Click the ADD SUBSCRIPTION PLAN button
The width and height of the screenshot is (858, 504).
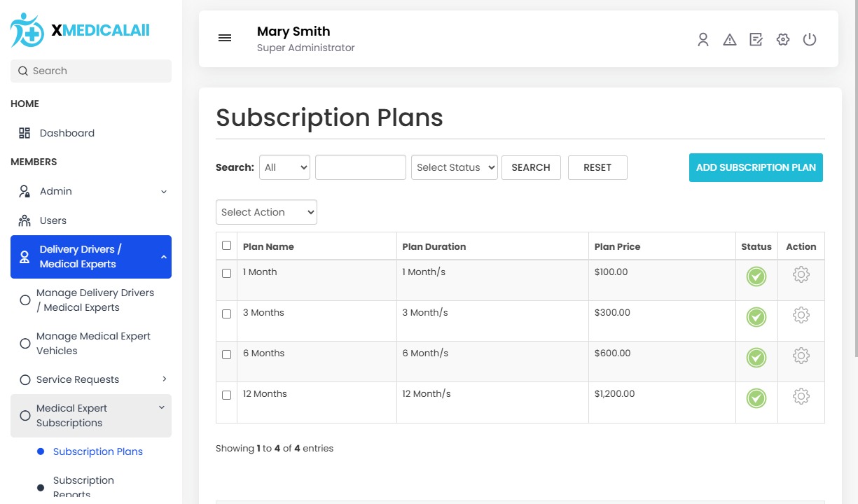[x=756, y=167]
